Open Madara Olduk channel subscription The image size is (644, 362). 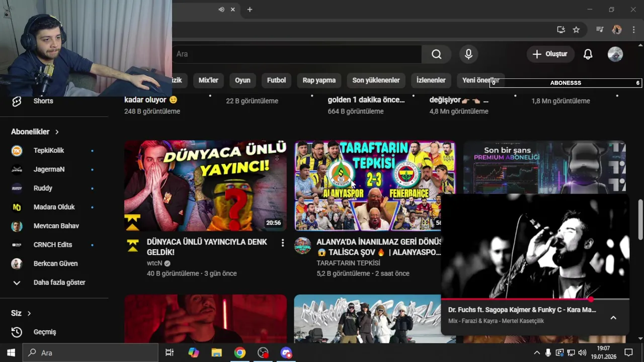pyautogui.click(x=54, y=207)
